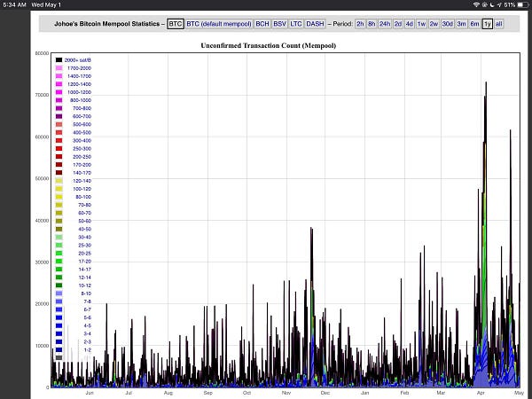Image resolution: width=532 pixels, height=399 pixels.
Task: Click the 1000-1200 legend swatch
Action: pos(59,92)
